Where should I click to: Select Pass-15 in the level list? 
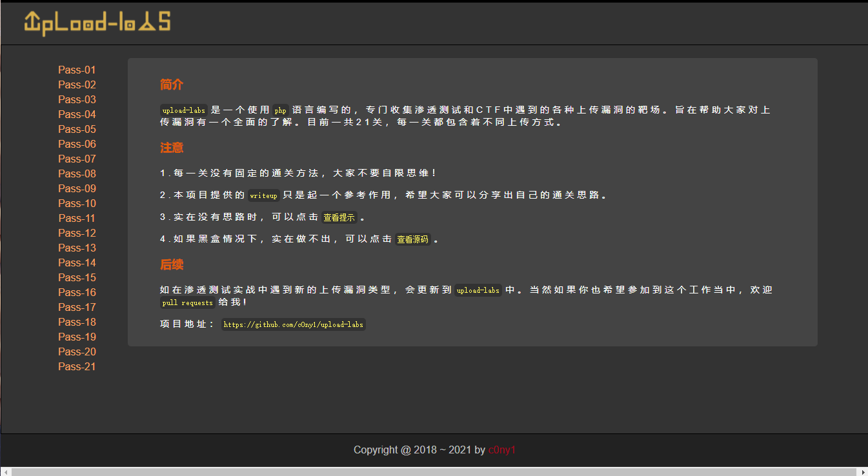coord(76,277)
